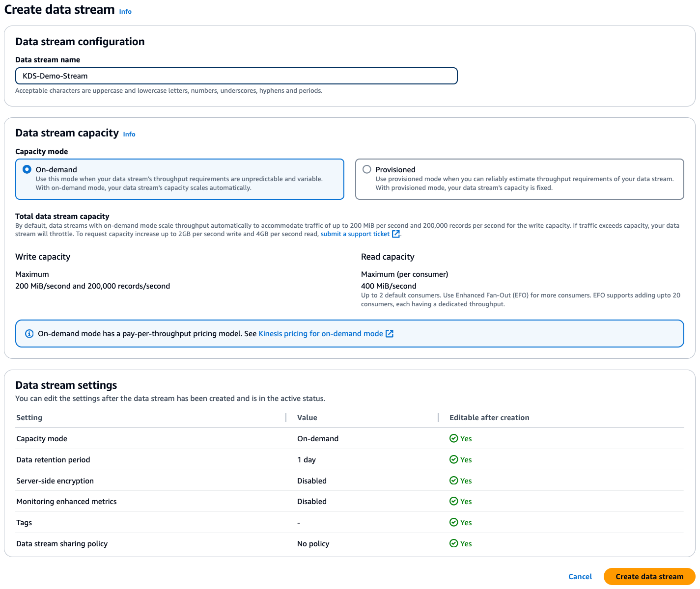Click the Read capacity heading
Screen dimensions: 700x589
tap(388, 257)
